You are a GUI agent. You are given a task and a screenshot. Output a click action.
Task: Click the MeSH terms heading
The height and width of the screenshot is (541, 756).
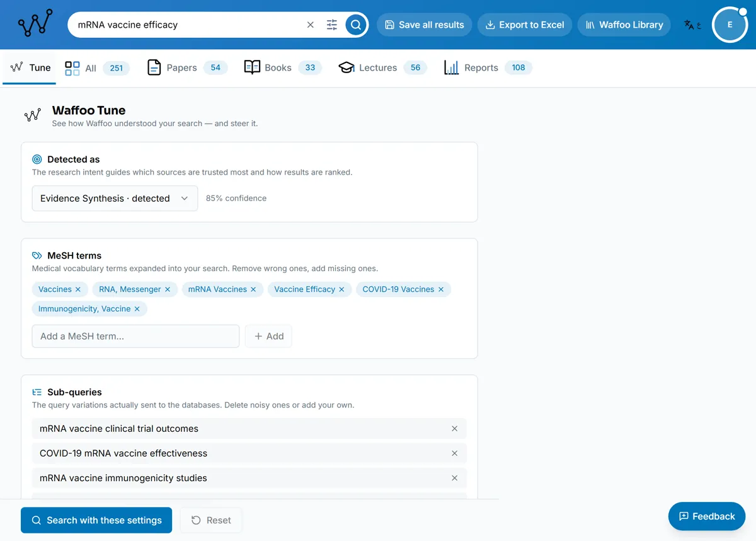(x=74, y=255)
